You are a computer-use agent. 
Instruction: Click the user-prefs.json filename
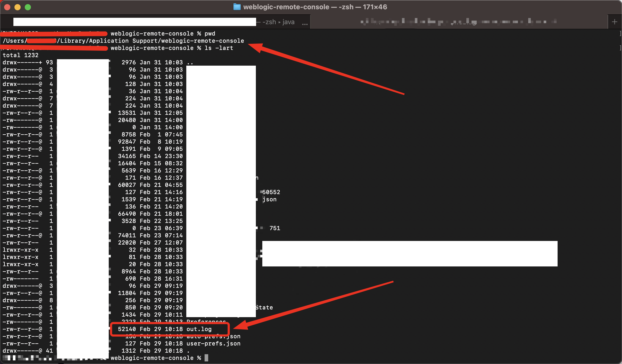tap(213, 343)
